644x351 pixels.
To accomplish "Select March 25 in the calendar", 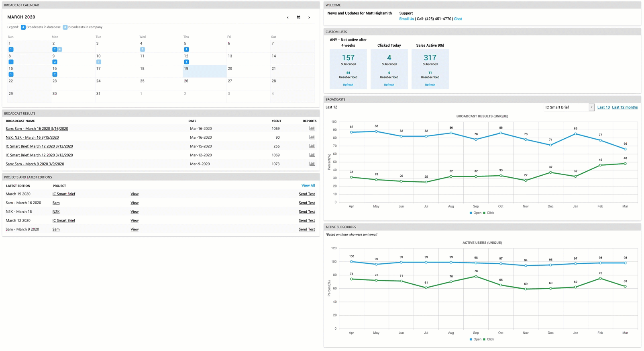I will (x=161, y=84).
